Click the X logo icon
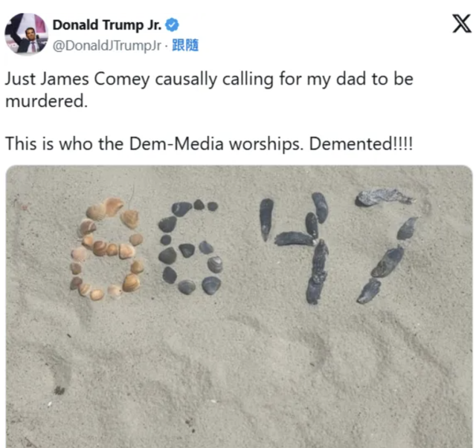Screen dimensions: 476x448 coord(462,23)
